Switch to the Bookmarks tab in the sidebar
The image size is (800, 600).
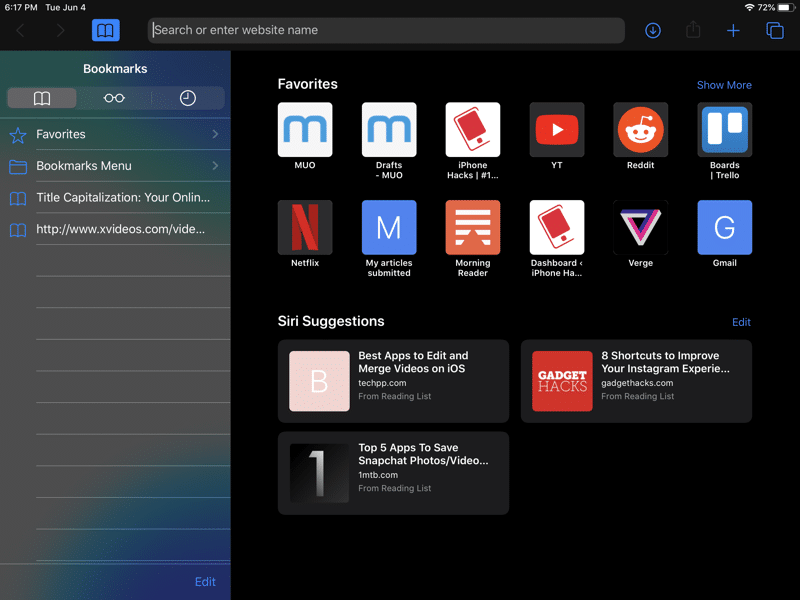pos(42,98)
